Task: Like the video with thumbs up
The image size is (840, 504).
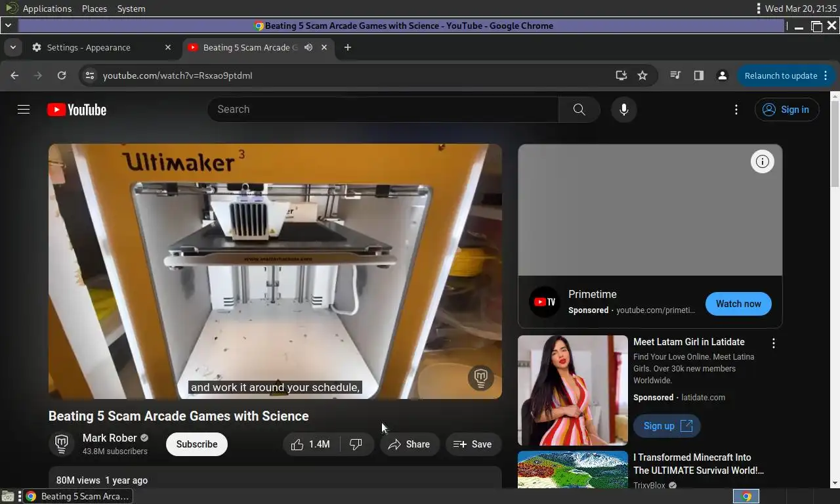Action: click(x=311, y=444)
